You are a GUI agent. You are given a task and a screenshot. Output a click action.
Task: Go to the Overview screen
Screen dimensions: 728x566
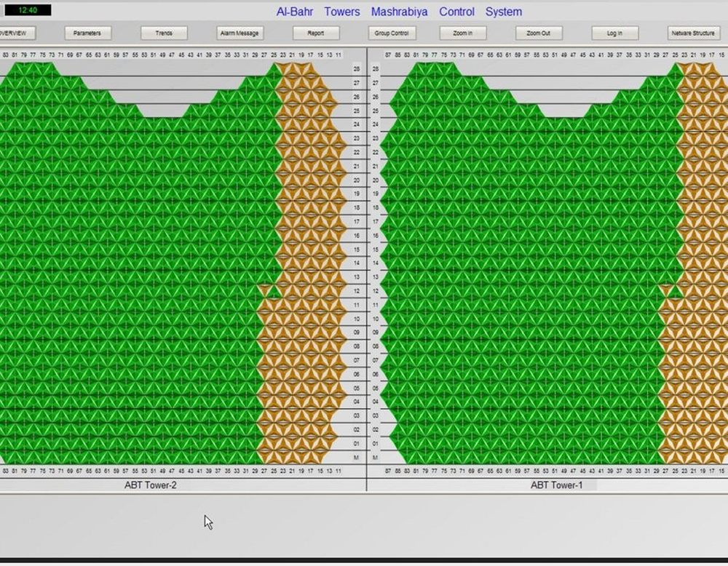click(x=12, y=33)
